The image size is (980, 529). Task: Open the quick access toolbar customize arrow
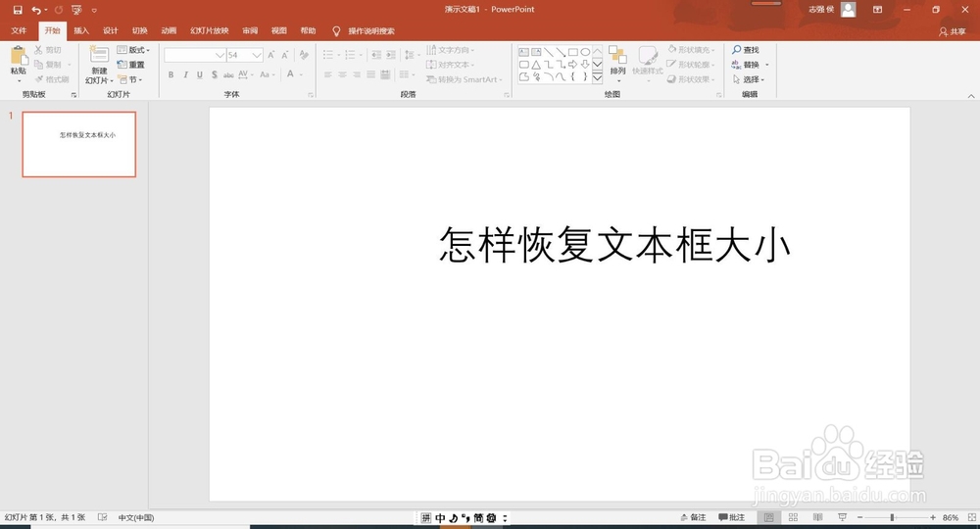click(x=94, y=10)
